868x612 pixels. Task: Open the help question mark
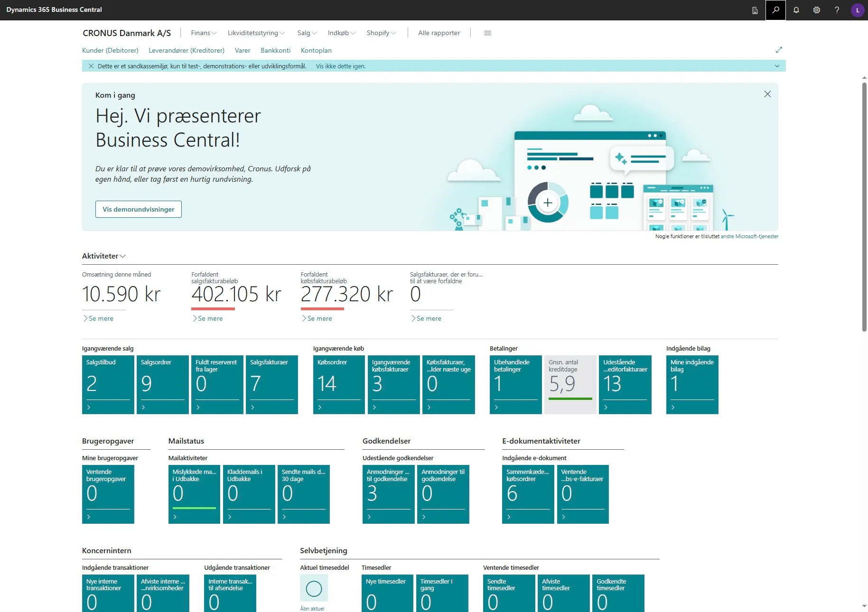click(x=837, y=10)
